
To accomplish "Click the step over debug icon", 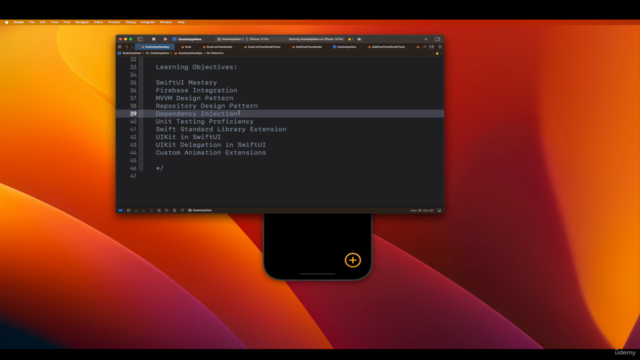I will tap(136, 210).
